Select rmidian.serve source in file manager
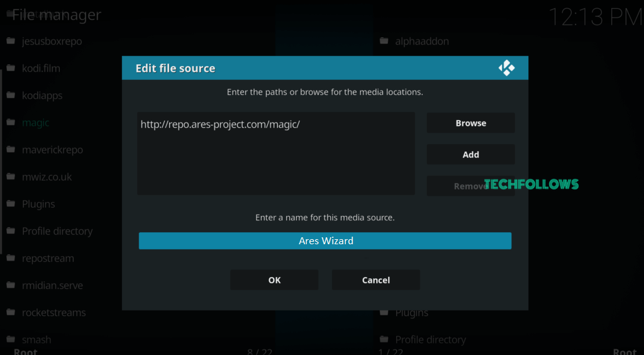This screenshot has width=644, height=355. click(x=53, y=286)
